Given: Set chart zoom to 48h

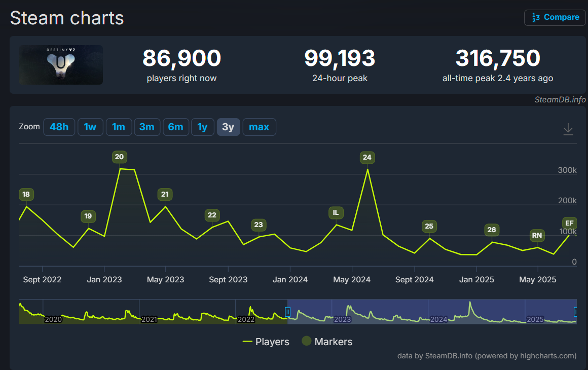Looking at the screenshot, I should coord(59,127).
